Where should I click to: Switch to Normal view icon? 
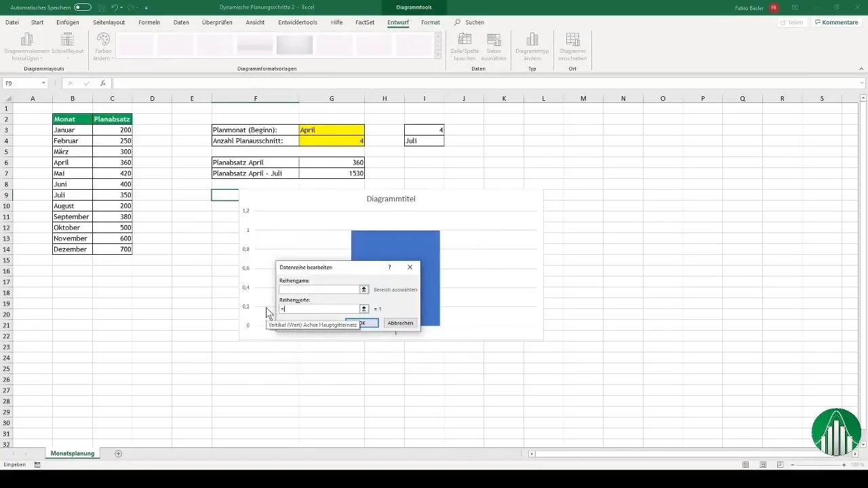click(746, 465)
